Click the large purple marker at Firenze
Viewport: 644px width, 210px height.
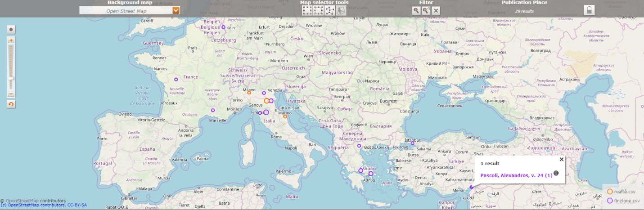[x=266, y=112]
